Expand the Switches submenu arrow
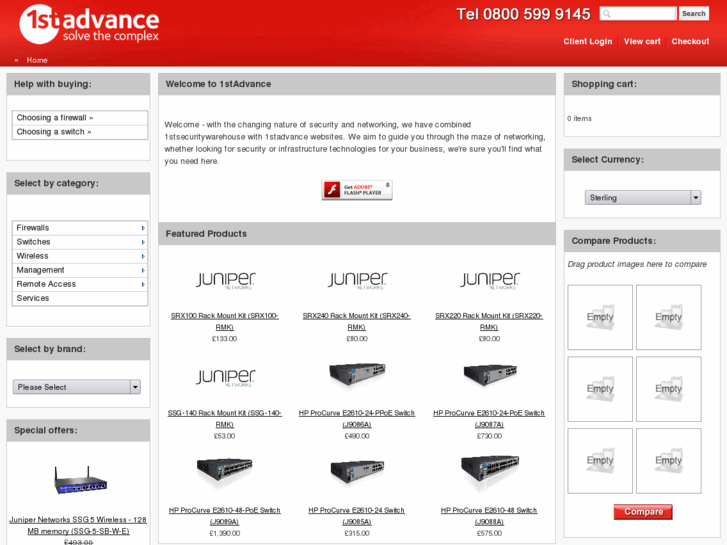 (143, 242)
